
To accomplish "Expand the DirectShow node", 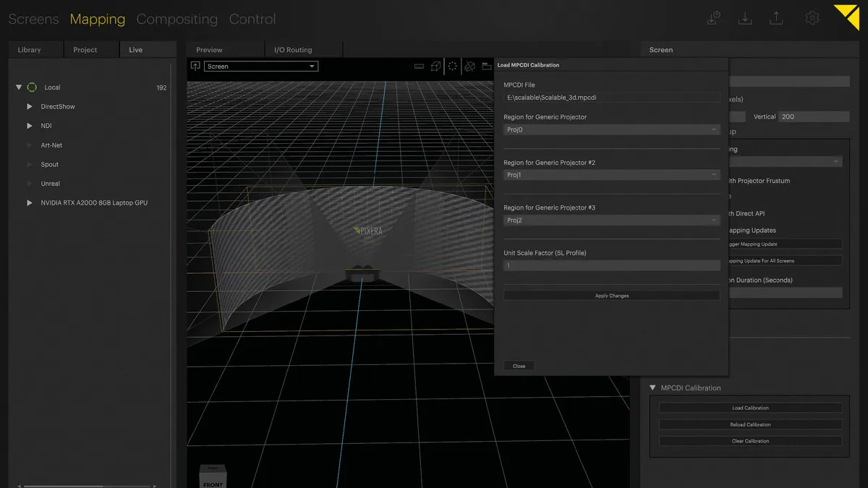I will click(x=30, y=106).
